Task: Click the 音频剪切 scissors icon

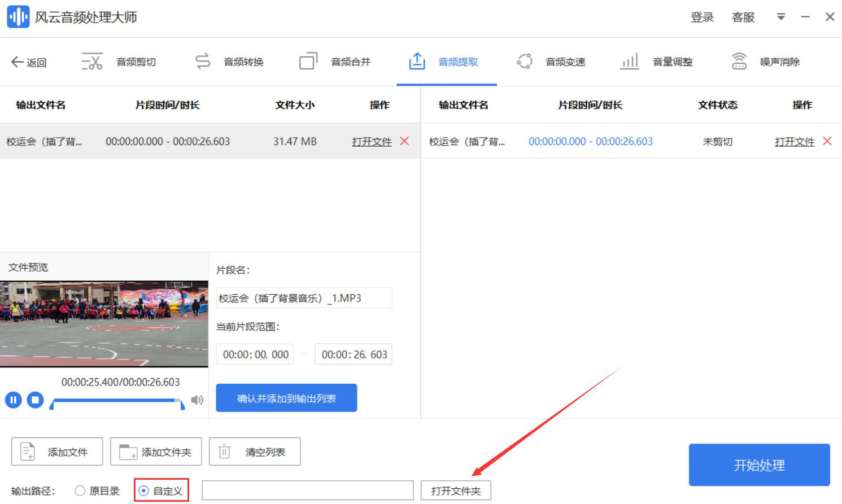Action: point(92,62)
